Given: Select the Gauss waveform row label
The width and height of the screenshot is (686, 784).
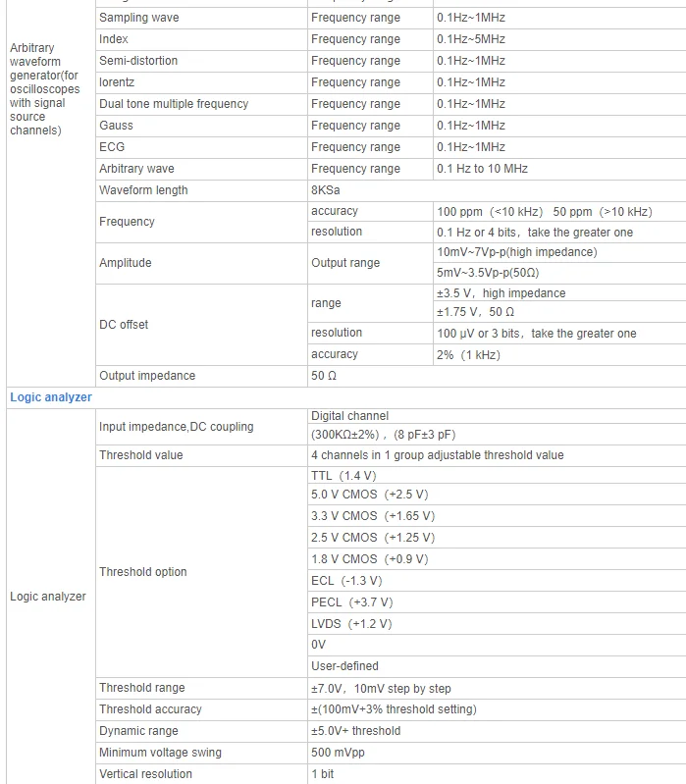Looking at the screenshot, I should point(116,126).
